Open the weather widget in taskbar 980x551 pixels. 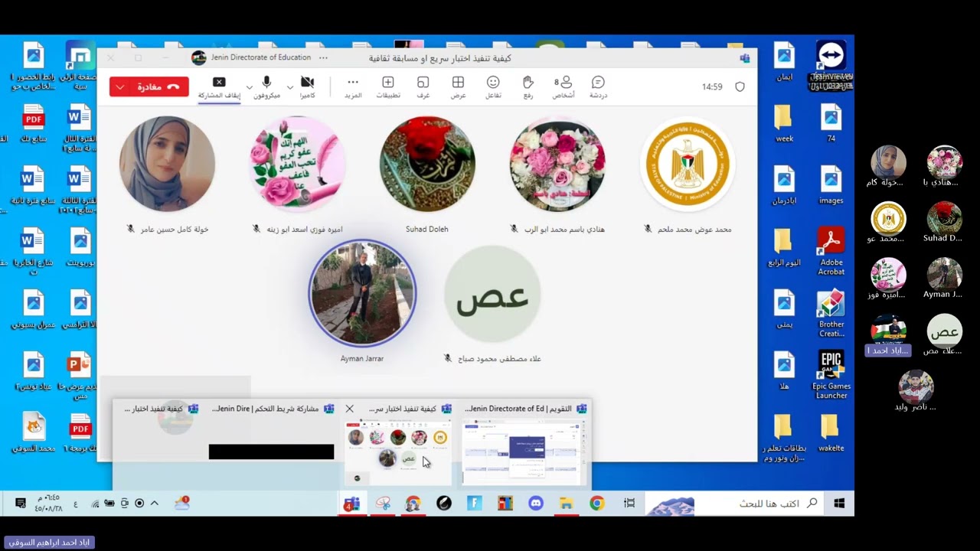(182, 504)
